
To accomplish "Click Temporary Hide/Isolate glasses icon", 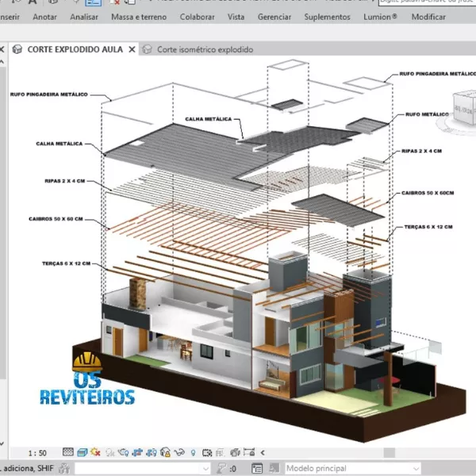I will click(x=178, y=452).
